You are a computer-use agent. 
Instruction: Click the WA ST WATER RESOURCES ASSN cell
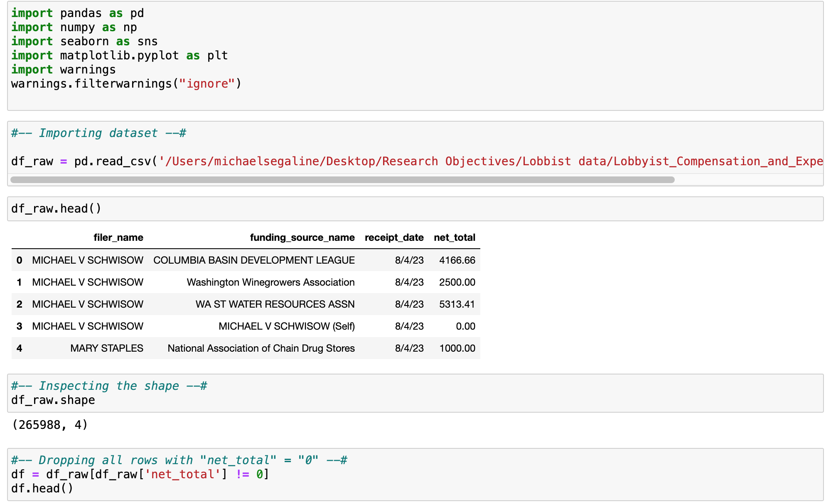(275, 304)
